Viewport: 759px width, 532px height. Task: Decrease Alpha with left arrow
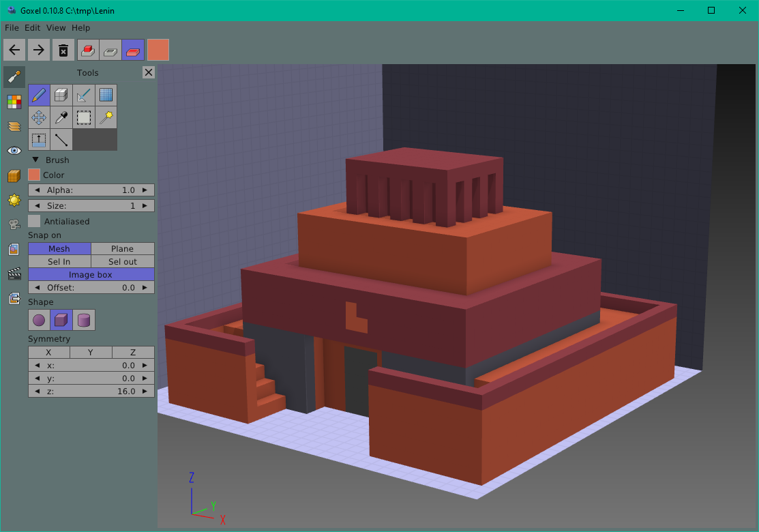coord(38,190)
